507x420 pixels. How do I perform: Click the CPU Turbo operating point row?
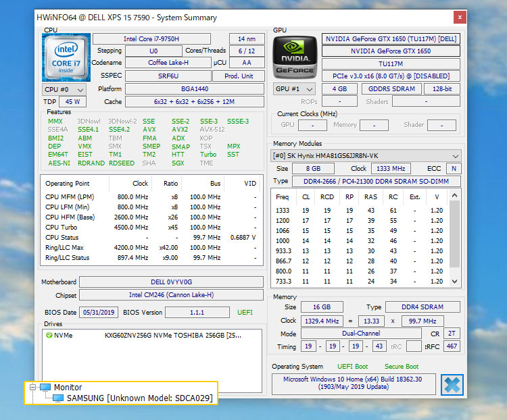click(151, 227)
